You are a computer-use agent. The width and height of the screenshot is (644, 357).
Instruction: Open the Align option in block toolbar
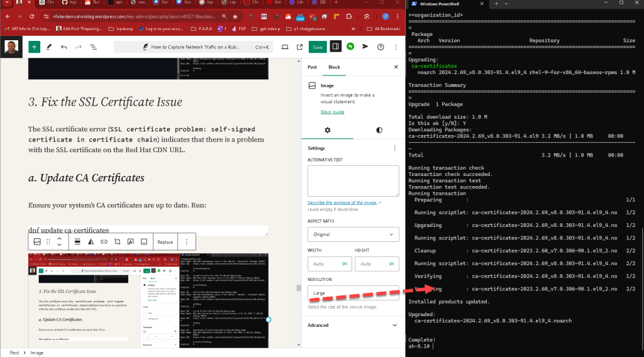[77, 242]
